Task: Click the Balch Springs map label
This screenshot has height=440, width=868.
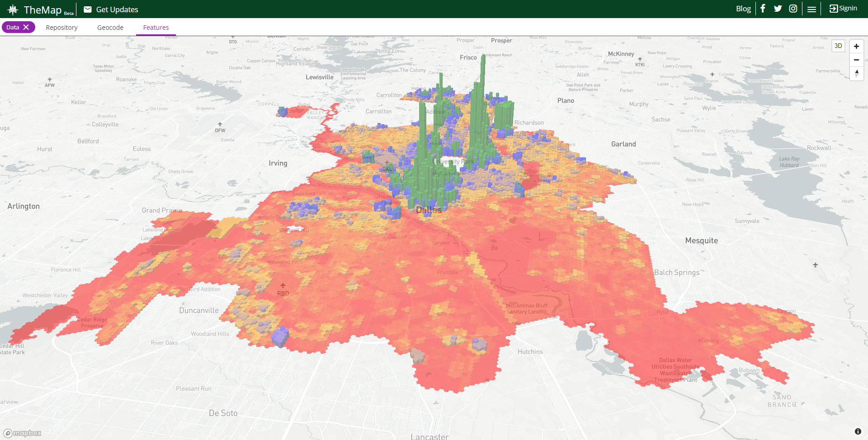Action: pyautogui.click(x=677, y=272)
